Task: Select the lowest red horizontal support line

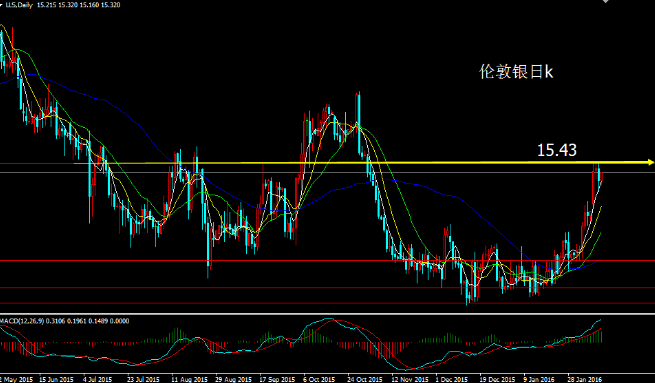Action: pyautogui.click(x=328, y=303)
